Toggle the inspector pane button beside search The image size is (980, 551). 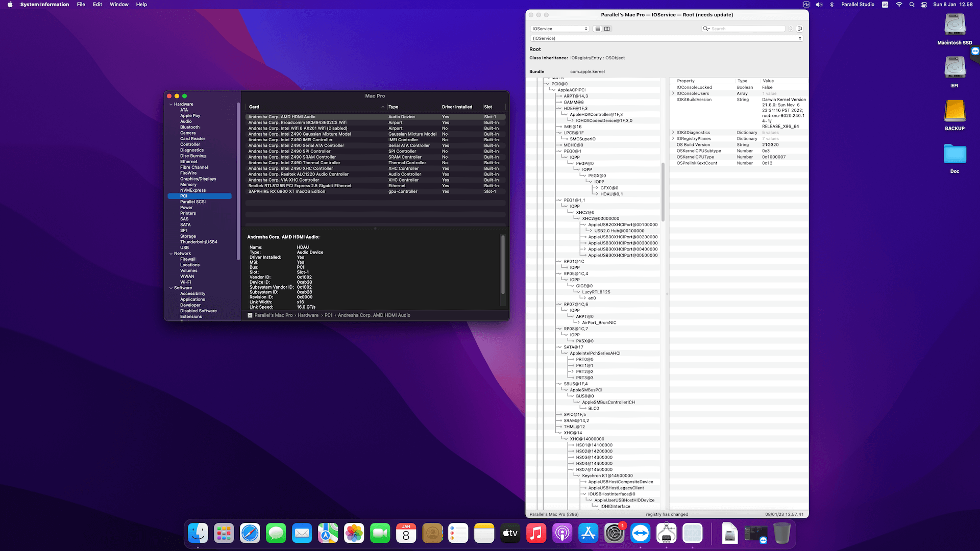pyautogui.click(x=800, y=29)
